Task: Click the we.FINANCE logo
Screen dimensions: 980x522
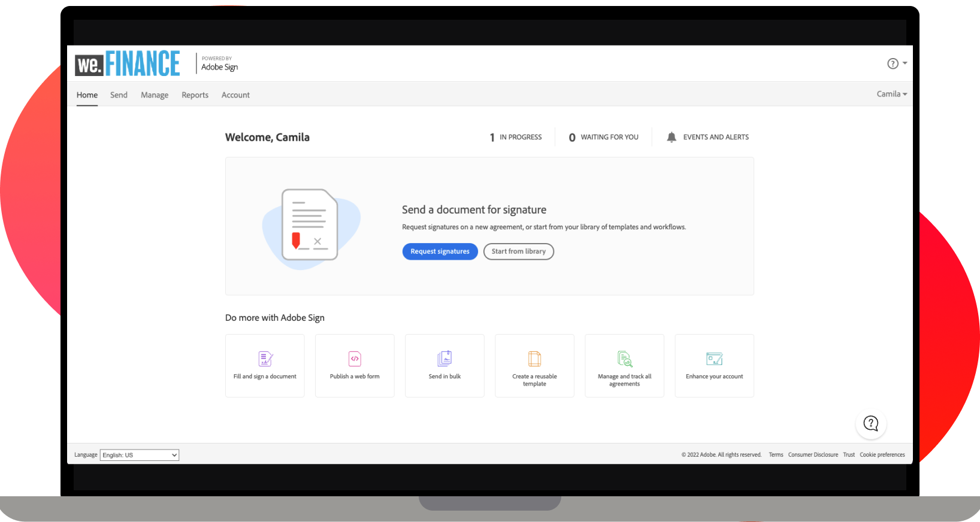Action: point(127,63)
